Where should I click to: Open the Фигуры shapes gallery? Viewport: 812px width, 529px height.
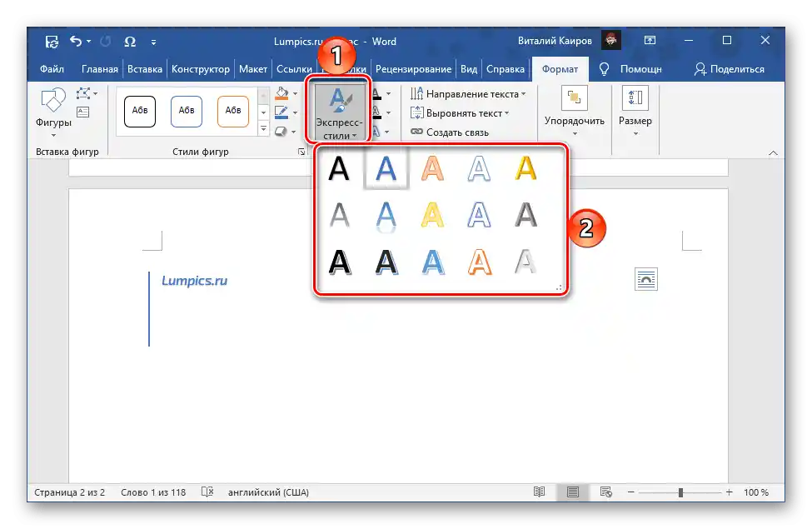tap(53, 113)
